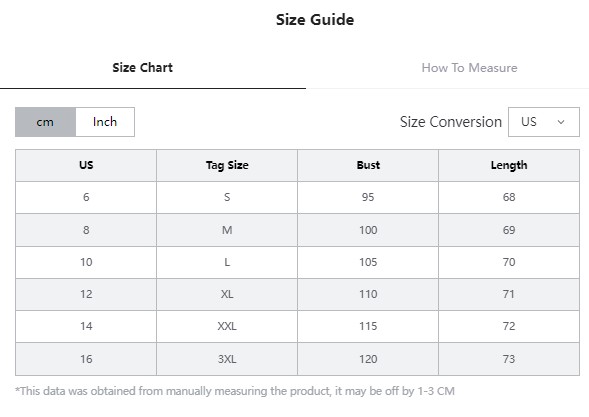Click the US column header

tap(86, 165)
